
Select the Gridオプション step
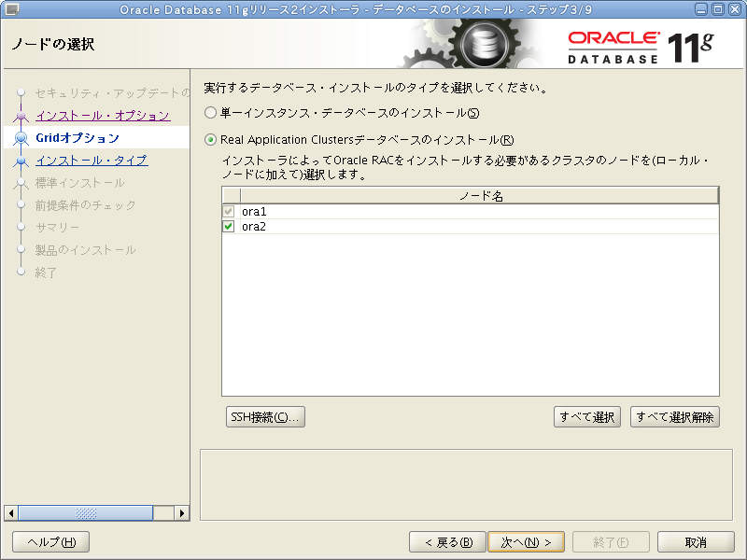(78, 138)
